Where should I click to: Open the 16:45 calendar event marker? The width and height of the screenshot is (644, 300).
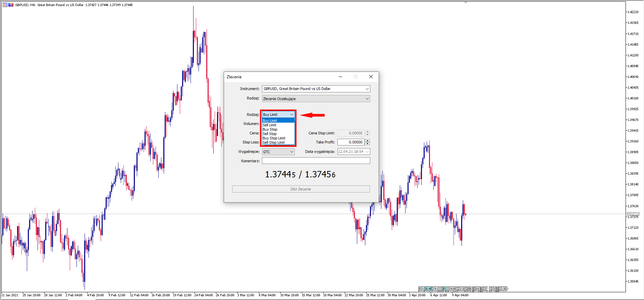[428, 289]
